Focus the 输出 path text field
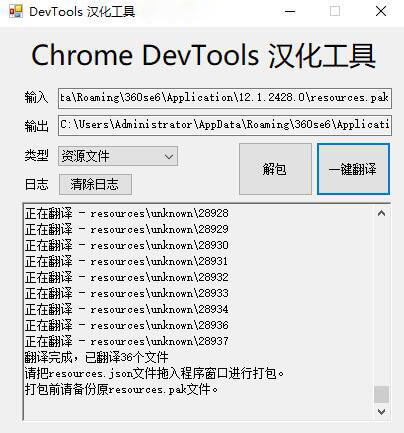This screenshot has height=433, width=404. pyautogui.click(x=225, y=125)
